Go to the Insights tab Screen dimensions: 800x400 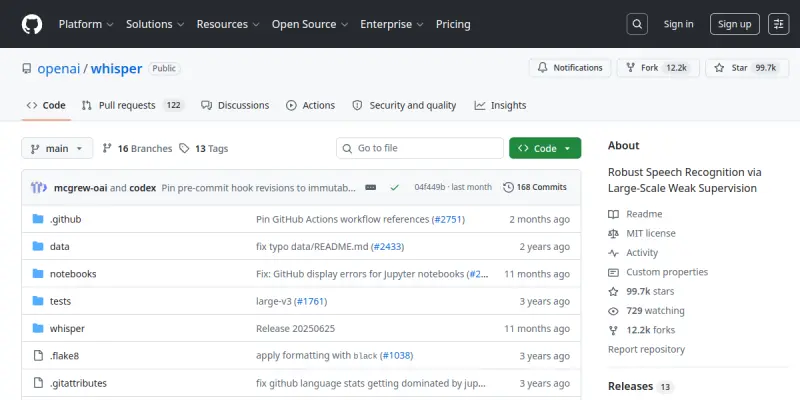point(500,105)
